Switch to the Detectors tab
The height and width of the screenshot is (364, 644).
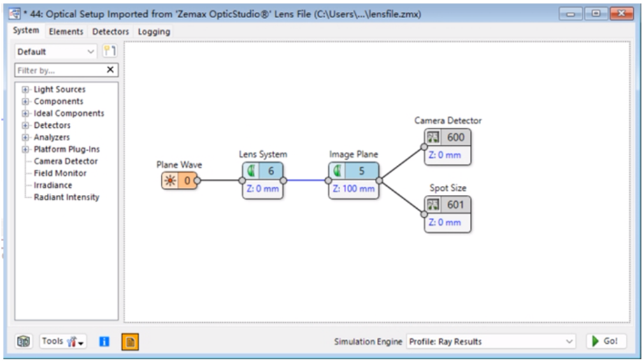tap(110, 31)
